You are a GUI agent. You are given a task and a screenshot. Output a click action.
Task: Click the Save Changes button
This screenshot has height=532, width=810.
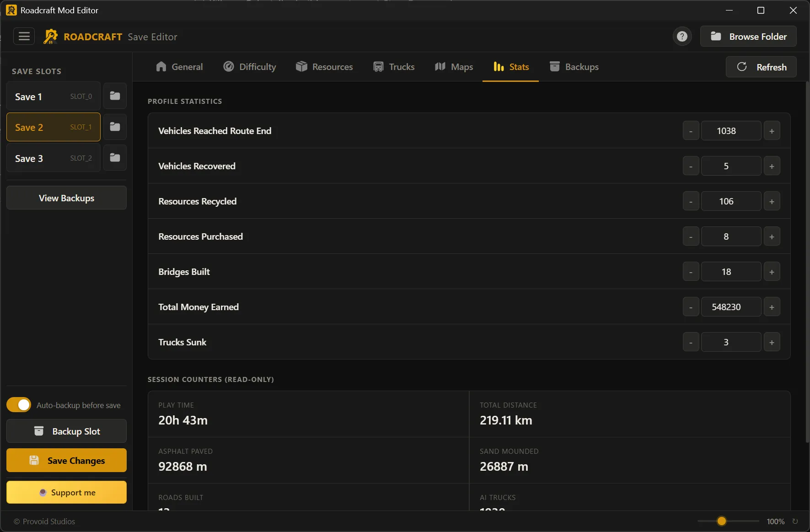[x=66, y=460]
